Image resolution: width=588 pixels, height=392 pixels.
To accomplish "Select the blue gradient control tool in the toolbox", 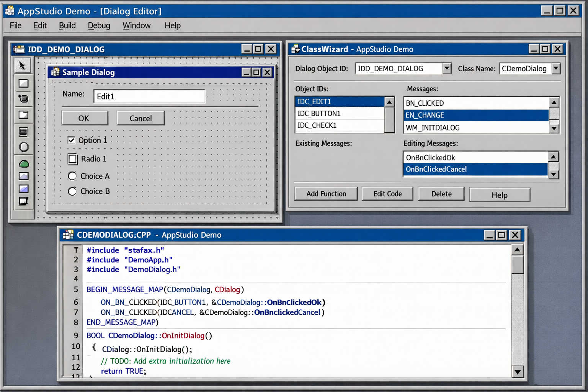I will coord(23,189).
